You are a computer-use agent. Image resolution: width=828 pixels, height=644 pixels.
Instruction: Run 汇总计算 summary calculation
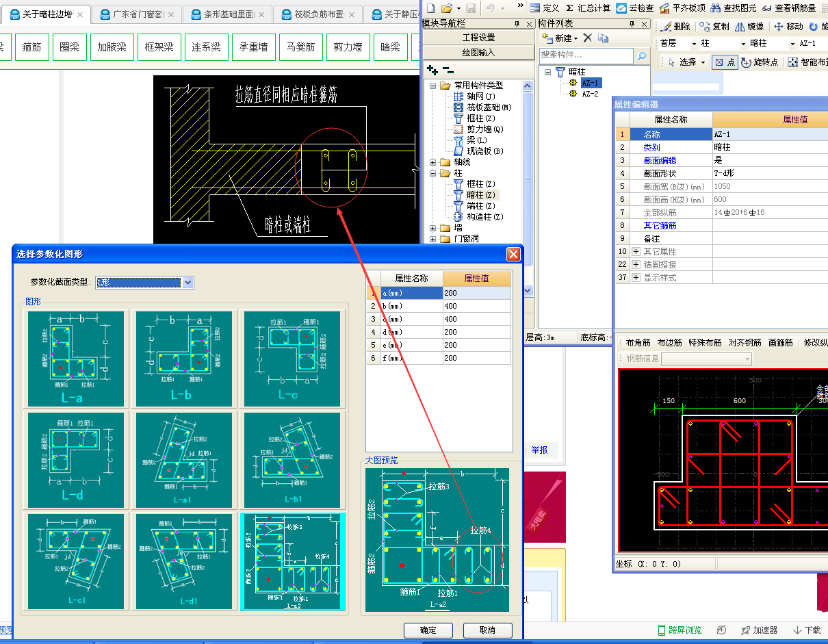pyautogui.click(x=588, y=8)
